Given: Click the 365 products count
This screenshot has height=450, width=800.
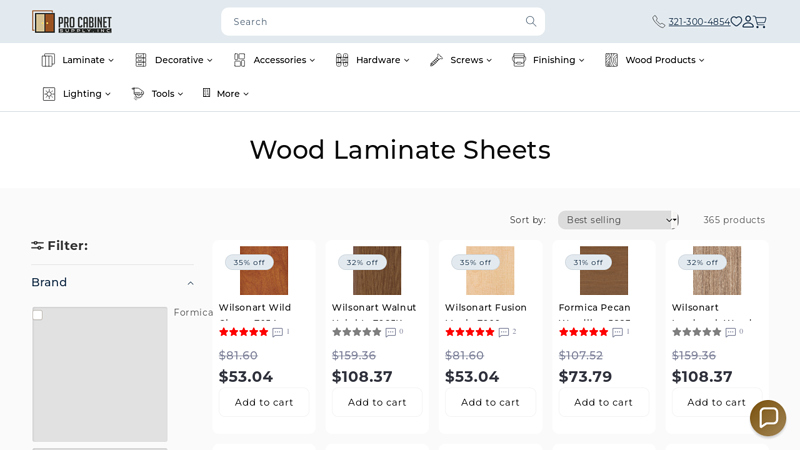Looking at the screenshot, I should click(x=734, y=220).
